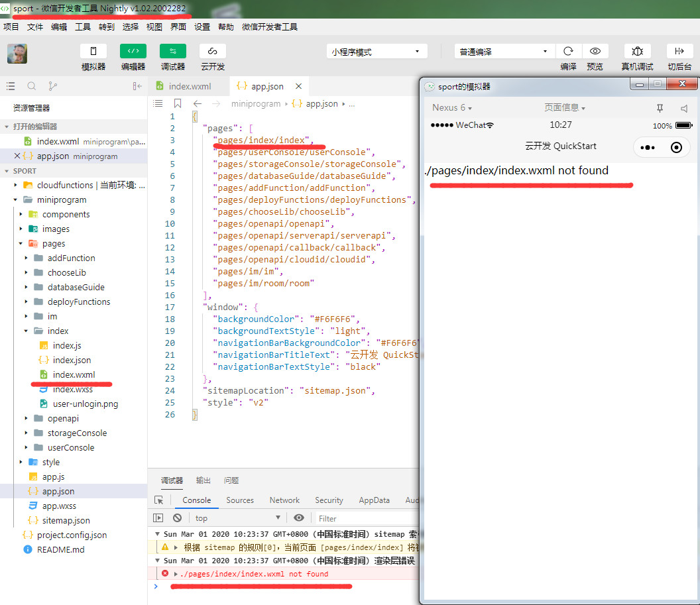Toggle the 编辑器 editor panel button
700x605 pixels.
[x=133, y=51]
